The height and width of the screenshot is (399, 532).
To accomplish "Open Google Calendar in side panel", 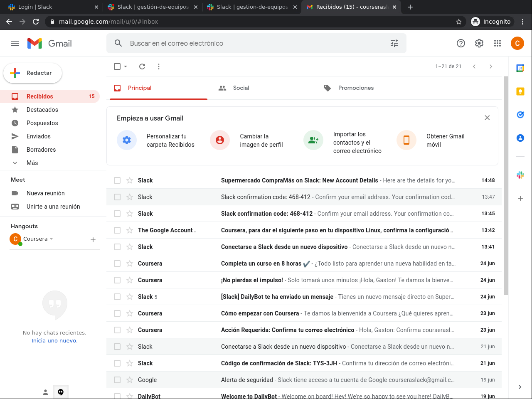I will (520, 68).
